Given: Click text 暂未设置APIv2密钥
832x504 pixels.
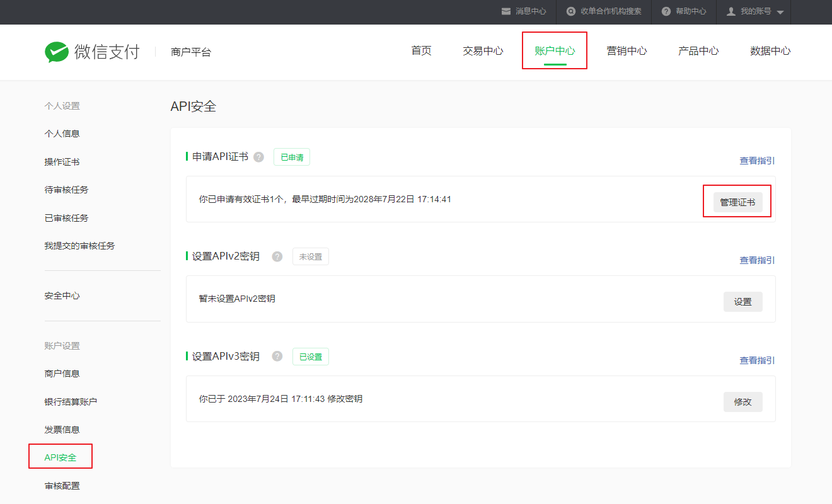Looking at the screenshot, I should point(237,299).
